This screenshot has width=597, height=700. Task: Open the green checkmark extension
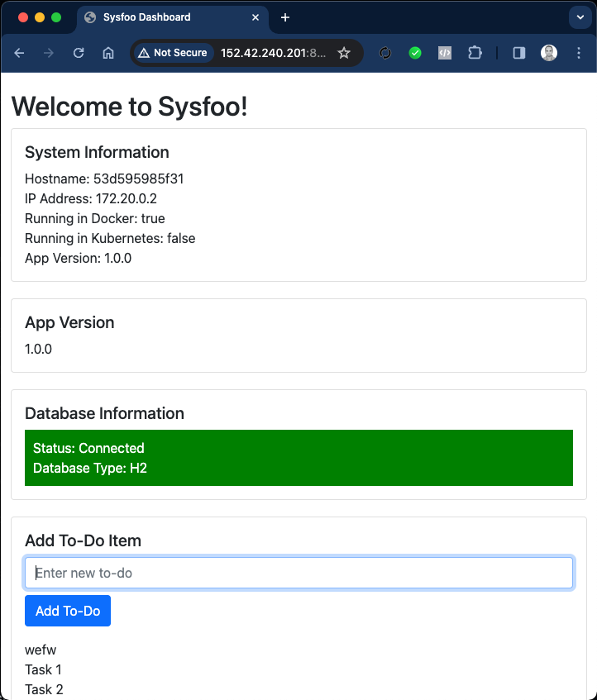(x=415, y=53)
